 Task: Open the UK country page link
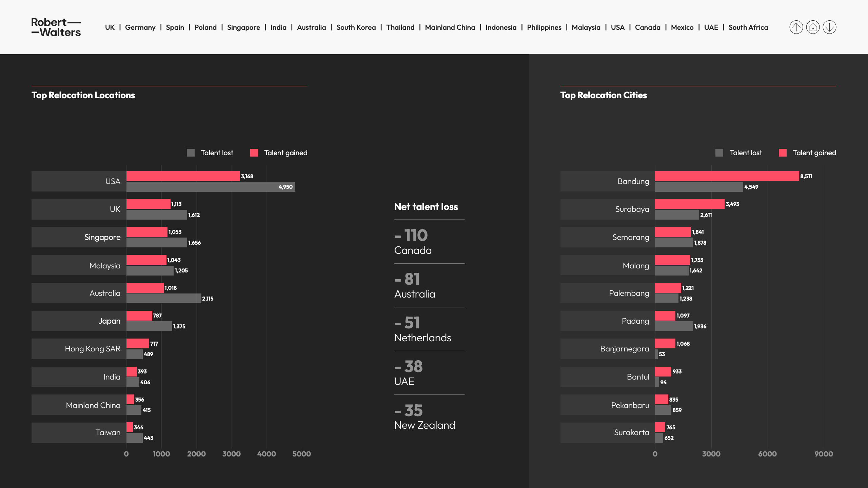(x=110, y=27)
